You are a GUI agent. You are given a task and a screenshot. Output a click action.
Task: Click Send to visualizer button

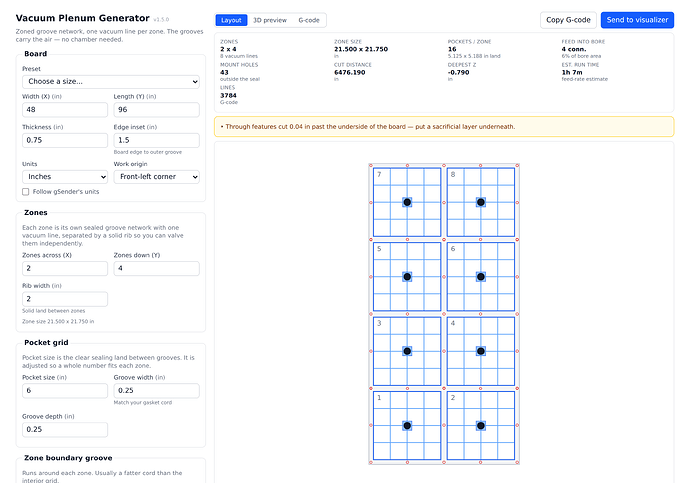[637, 20]
